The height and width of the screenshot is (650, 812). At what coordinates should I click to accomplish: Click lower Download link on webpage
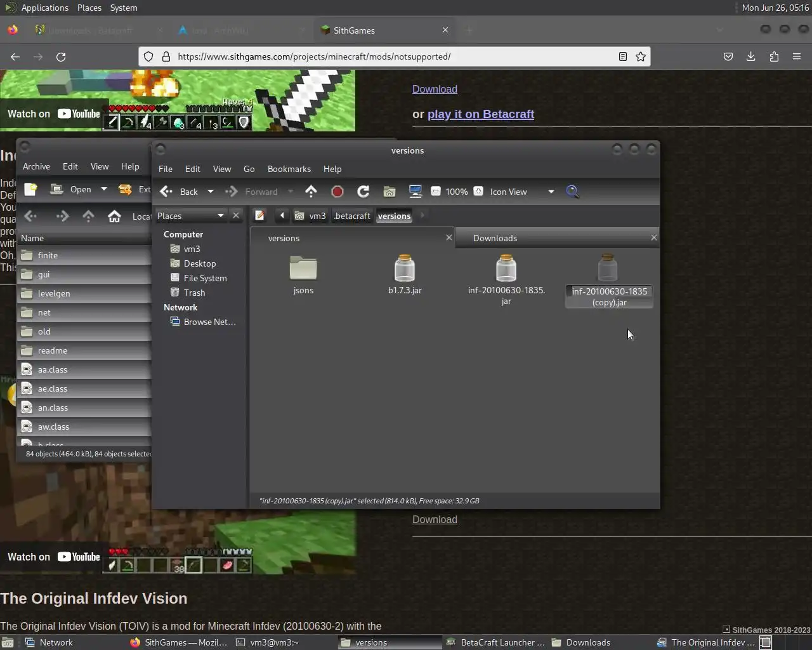click(x=435, y=519)
